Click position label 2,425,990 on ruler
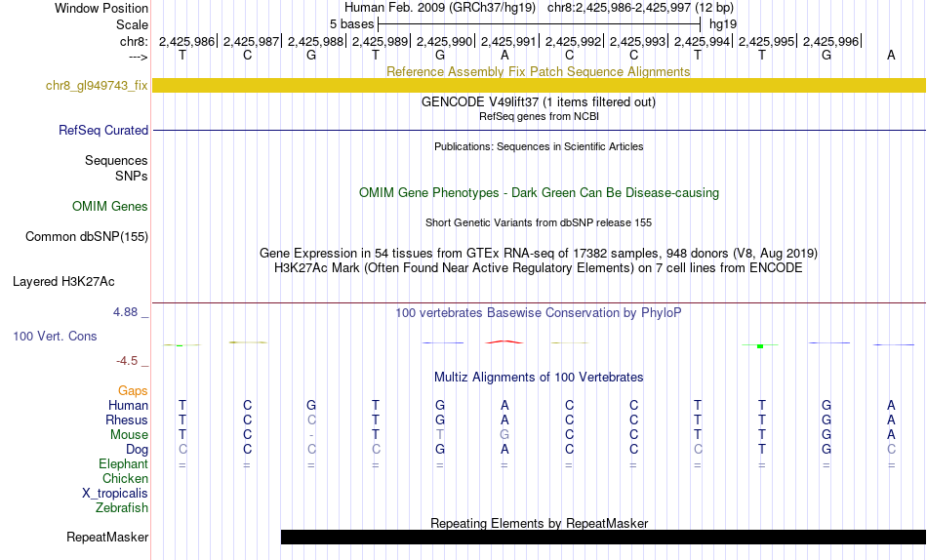 445,41
